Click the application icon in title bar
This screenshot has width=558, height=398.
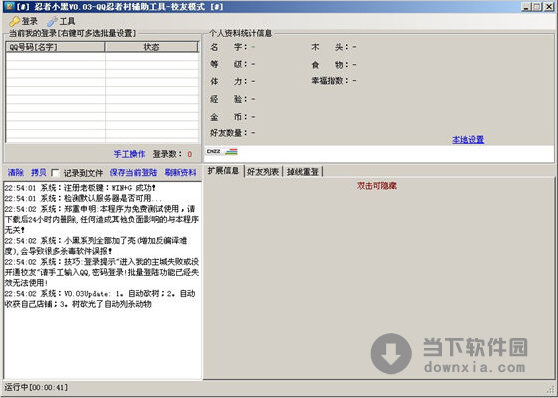9,6
